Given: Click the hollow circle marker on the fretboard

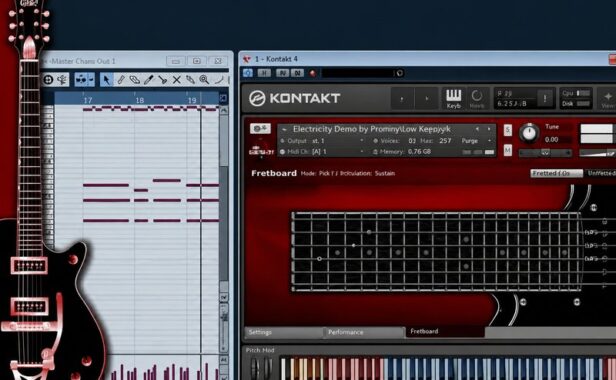Looking at the screenshot, I should click(x=319, y=259).
